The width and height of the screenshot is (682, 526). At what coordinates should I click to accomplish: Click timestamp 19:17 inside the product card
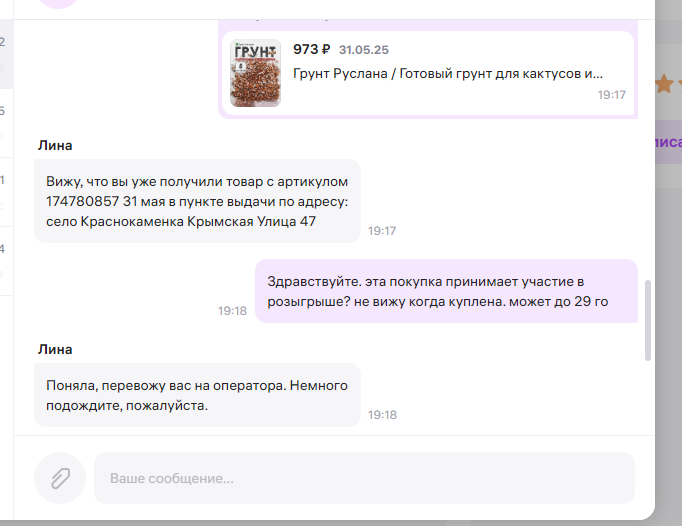click(612, 95)
